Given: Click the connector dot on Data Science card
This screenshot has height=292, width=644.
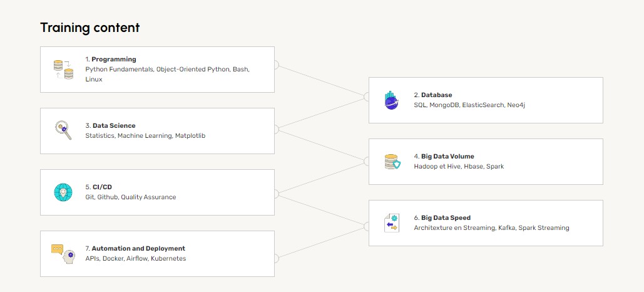Looking at the screenshot, I should (275, 130).
